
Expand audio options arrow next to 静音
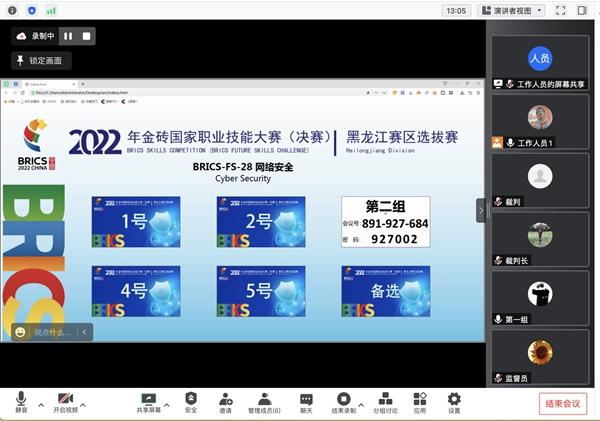tap(41, 405)
